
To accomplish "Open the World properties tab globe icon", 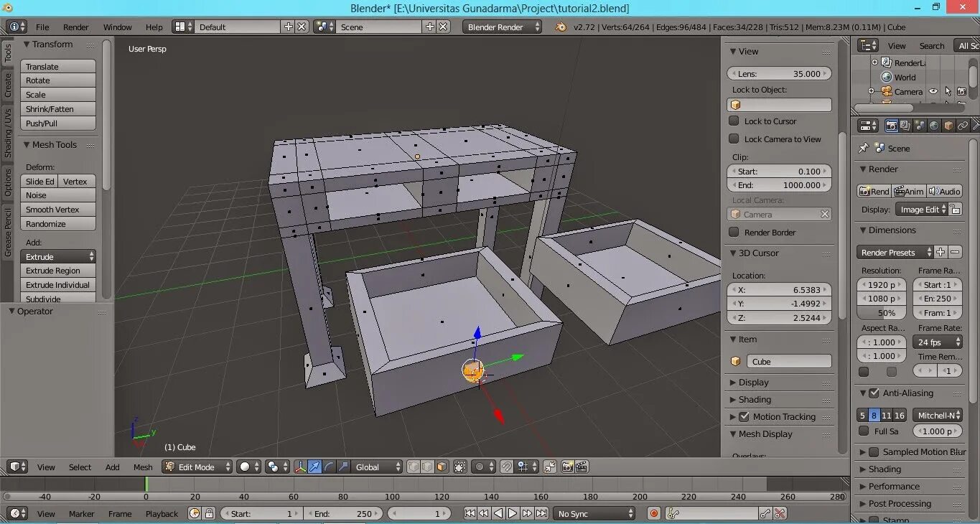I will (934, 126).
